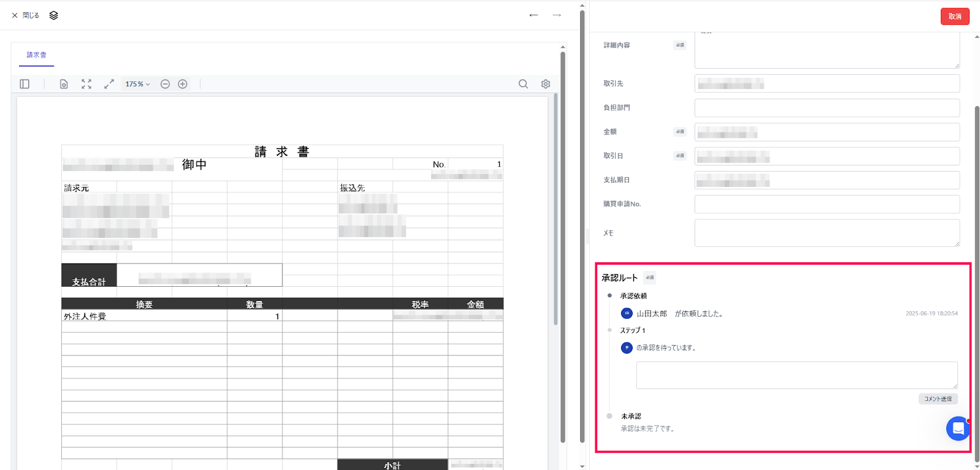Go to previous document with left arrow
The width and height of the screenshot is (980, 470).
pyautogui.click(x=533, y=15)
